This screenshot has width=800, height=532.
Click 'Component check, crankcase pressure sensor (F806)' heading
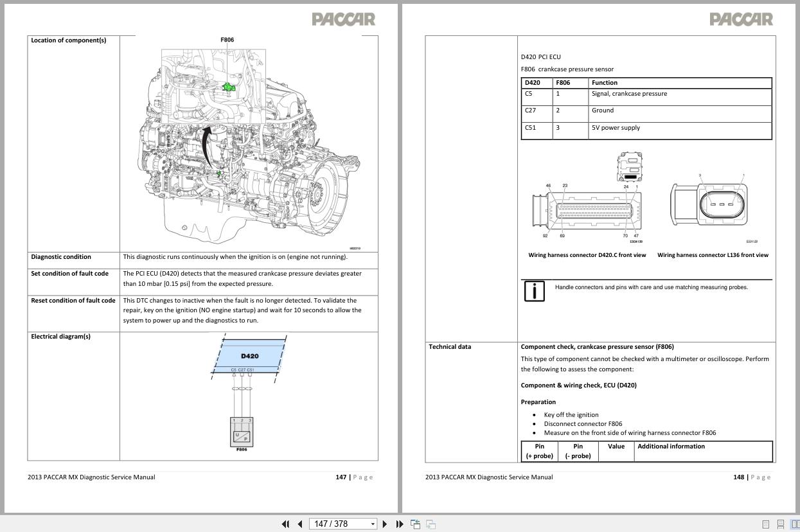tap(597, 347)
